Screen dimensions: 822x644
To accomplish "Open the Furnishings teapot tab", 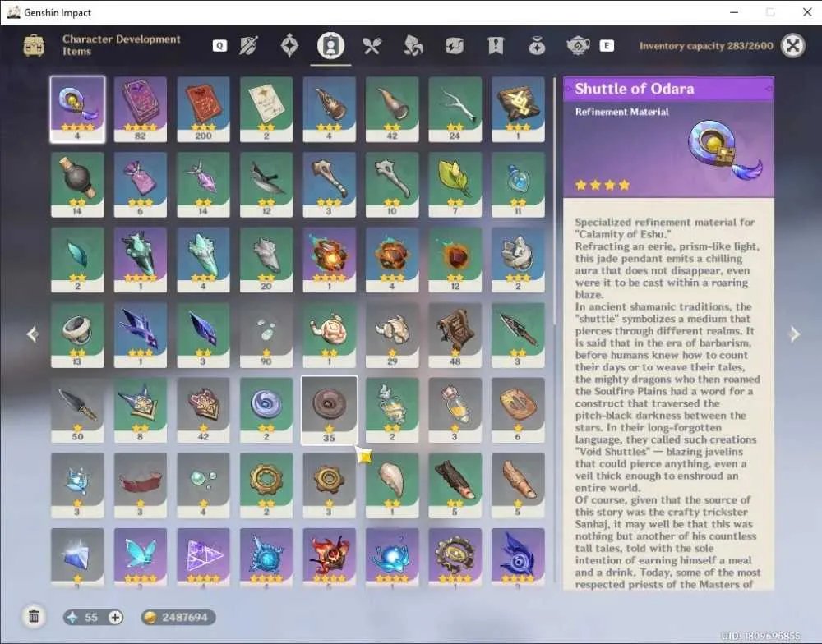I will pos(578,45).
